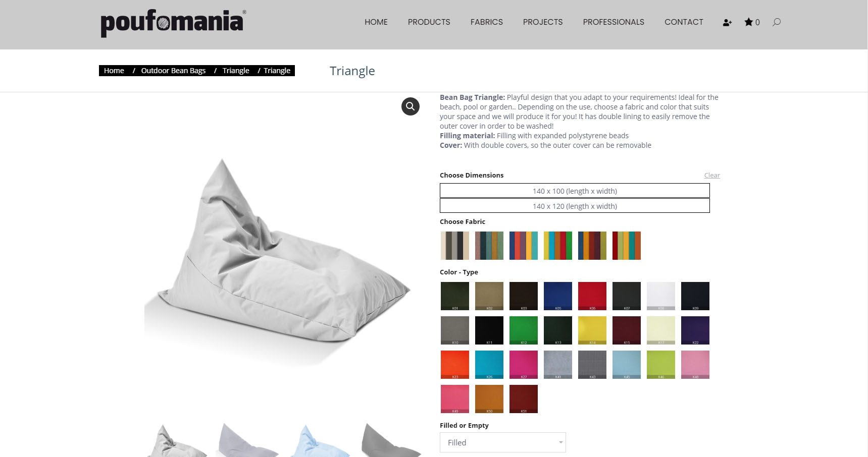Screen dimensions: 868x457
Task: Click the Clear link for dimensions
Action: 712,175
